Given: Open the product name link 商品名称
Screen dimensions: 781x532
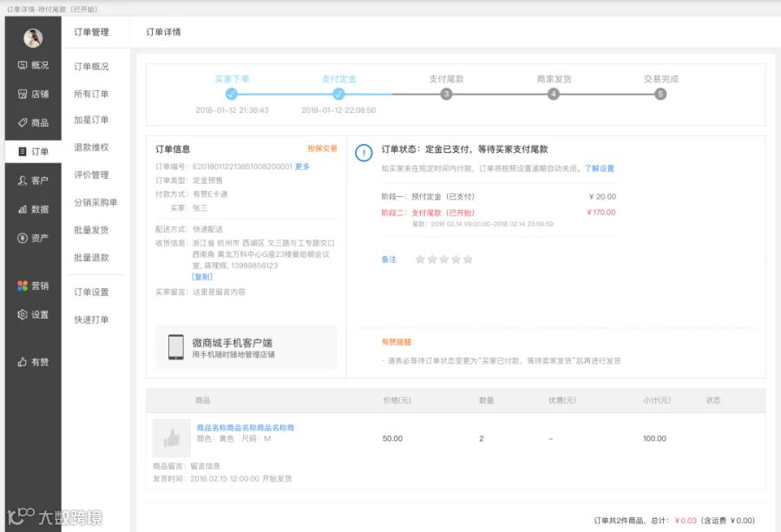Looking at the screenshot, I should point(245,427).
